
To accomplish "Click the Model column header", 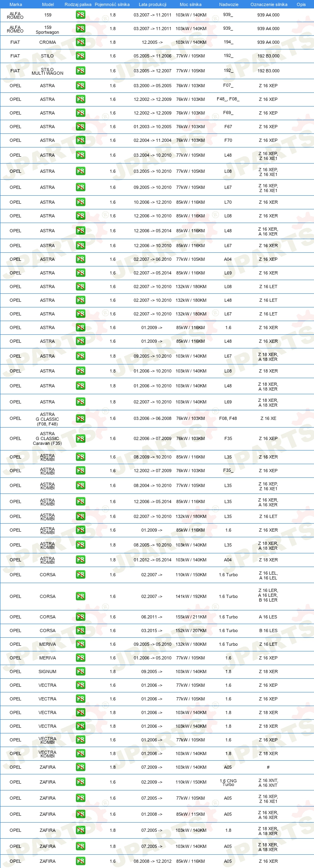I will tap(48, 4).
